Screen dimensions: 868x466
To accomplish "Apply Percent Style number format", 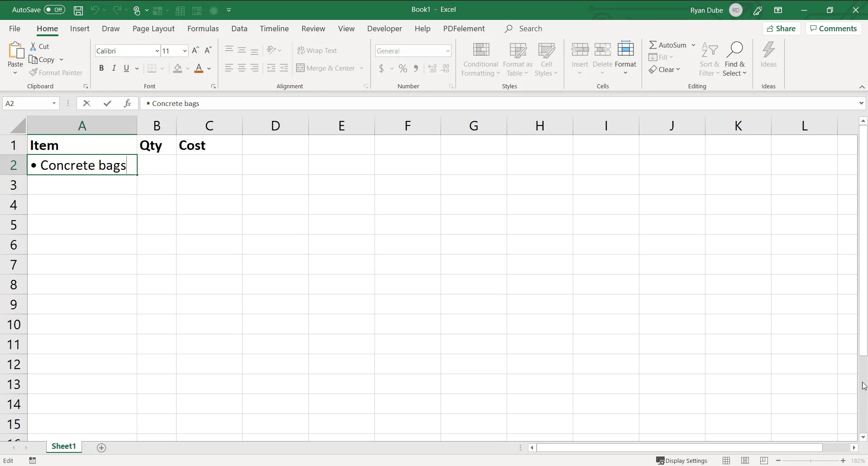I will [403, 68].
